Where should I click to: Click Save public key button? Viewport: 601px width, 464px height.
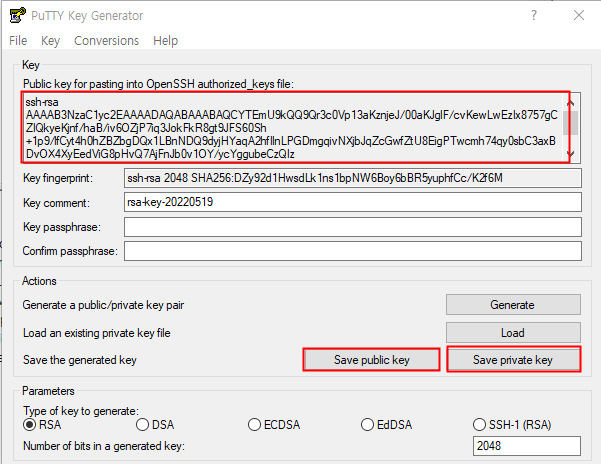(x=371, y=360)
